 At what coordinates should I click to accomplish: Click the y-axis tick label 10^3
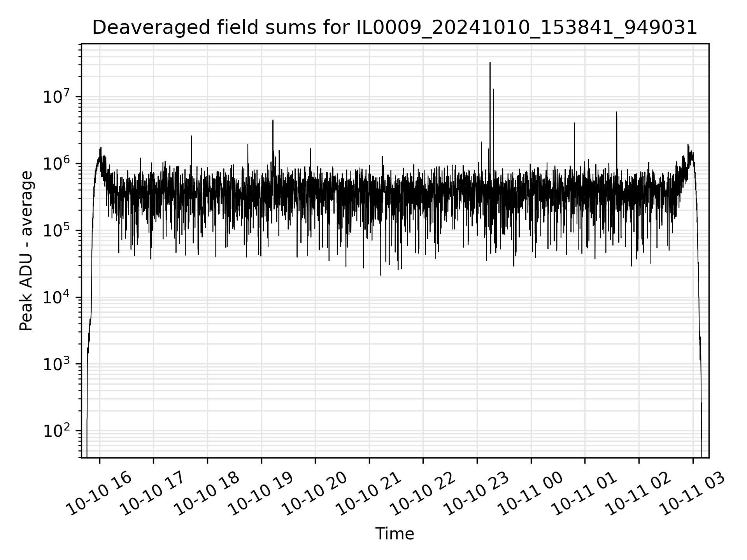(57, 364)
